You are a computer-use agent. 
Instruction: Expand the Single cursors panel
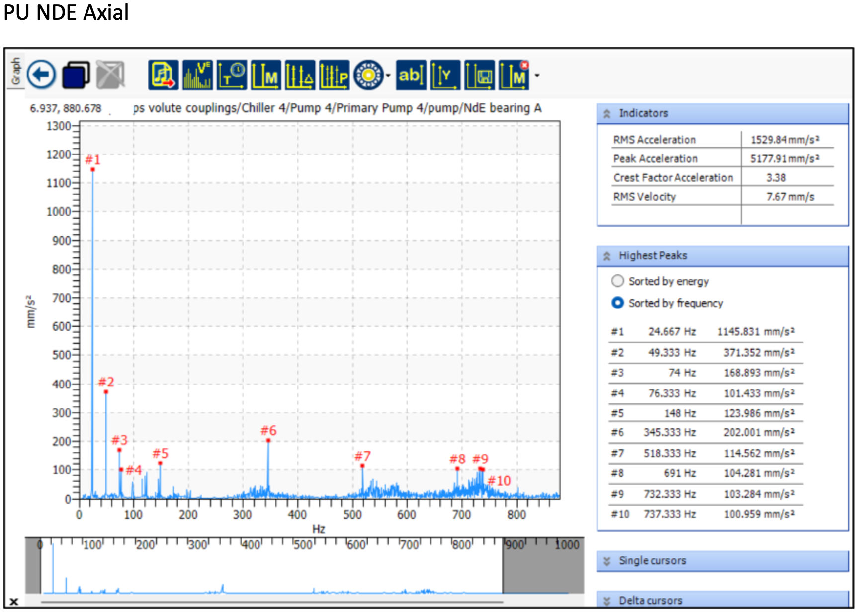(607, 561)
